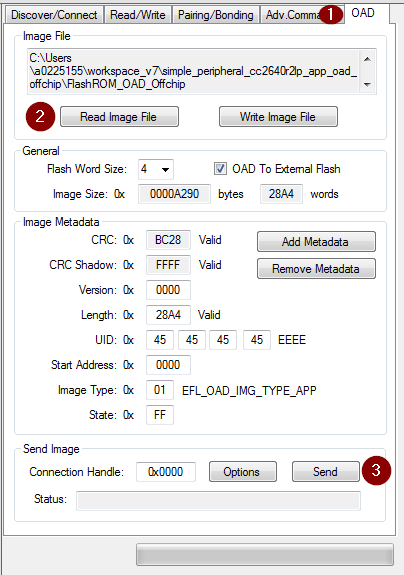
Task: Click the Send button
Action: (326, 472)
